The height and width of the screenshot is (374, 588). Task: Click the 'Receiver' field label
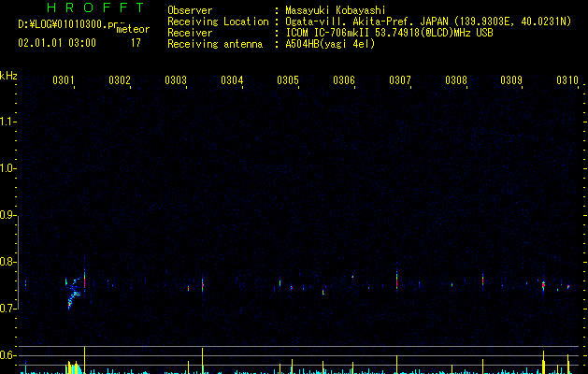[190, 33]
